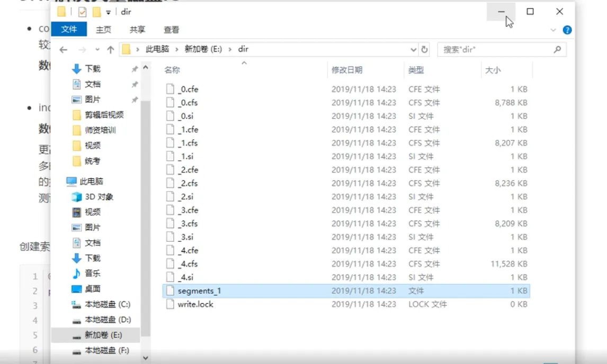Select the _3.si file

pyautogui.click(x=185, y=237)
